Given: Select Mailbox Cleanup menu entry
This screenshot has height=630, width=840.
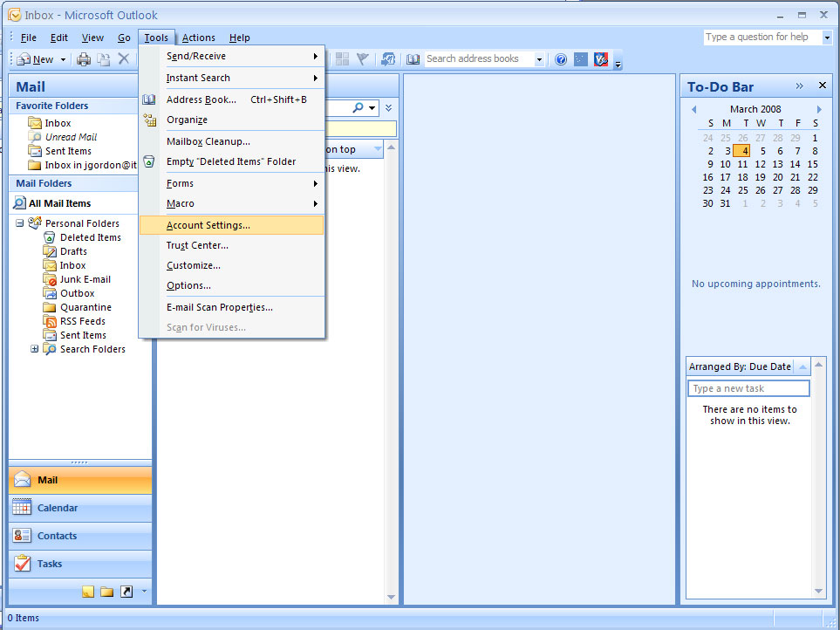Looking at the screenshot, I should click(231, 142).
